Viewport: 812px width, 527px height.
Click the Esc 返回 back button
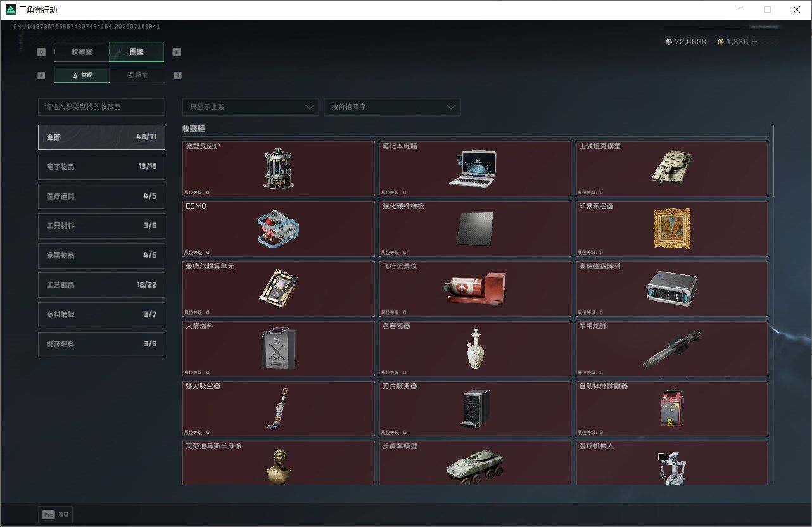click(56, 515)
